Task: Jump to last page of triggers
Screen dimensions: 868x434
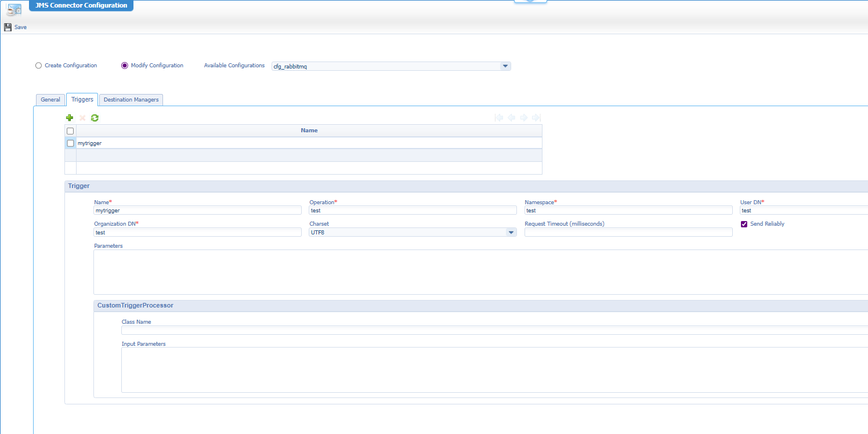Action: 536,118
